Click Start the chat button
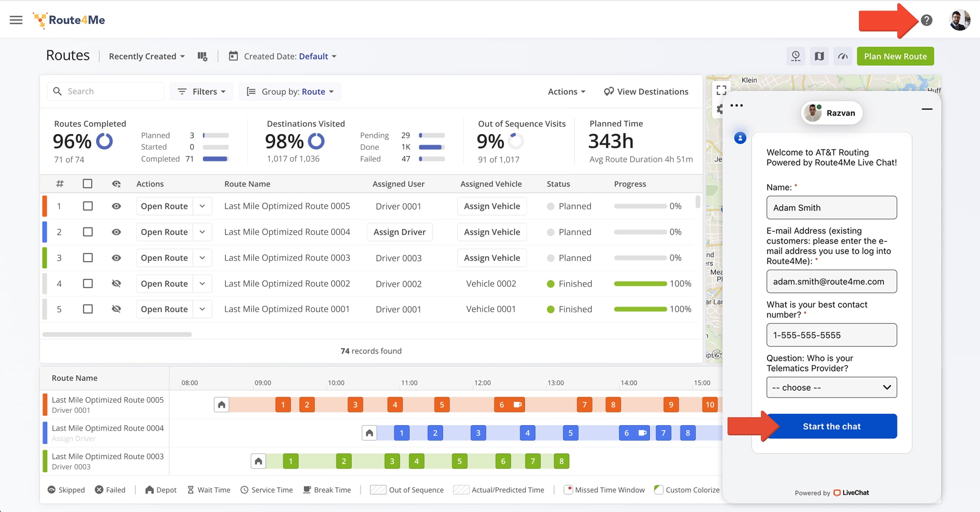 832,426
